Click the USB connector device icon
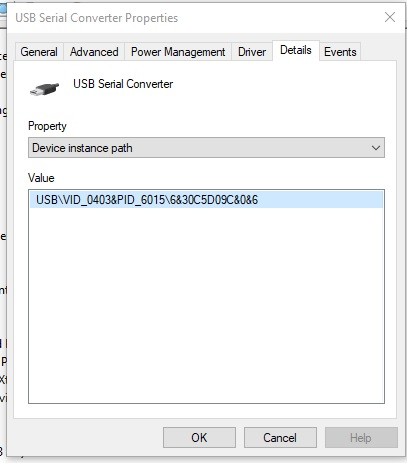The image size is (412, 467). click(x=44, y=88)
